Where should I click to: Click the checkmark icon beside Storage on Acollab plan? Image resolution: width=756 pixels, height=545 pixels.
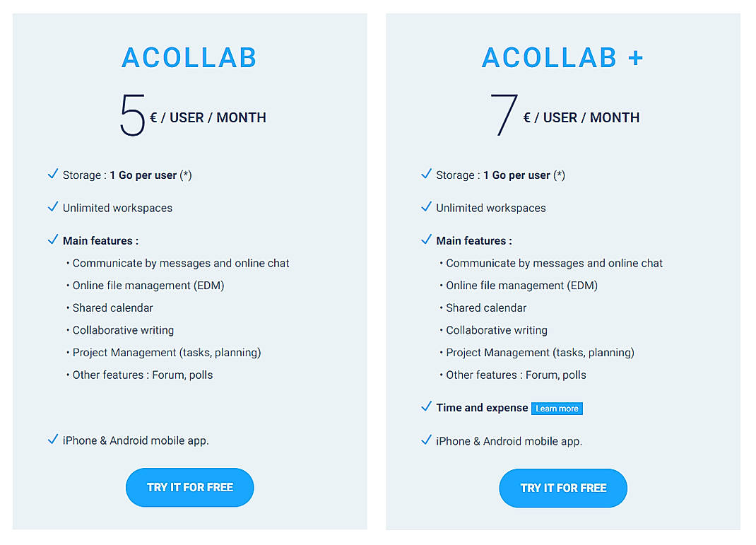52,173
